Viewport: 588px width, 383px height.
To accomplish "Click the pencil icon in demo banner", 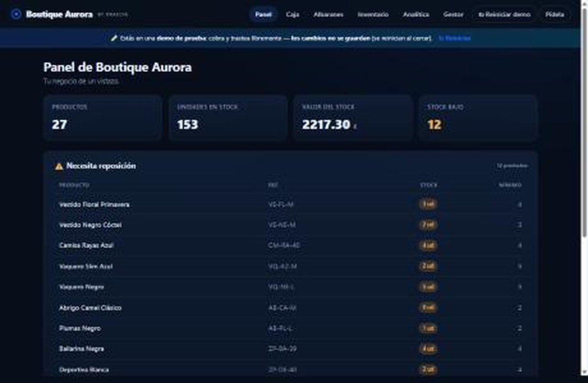I will [114, 38].
